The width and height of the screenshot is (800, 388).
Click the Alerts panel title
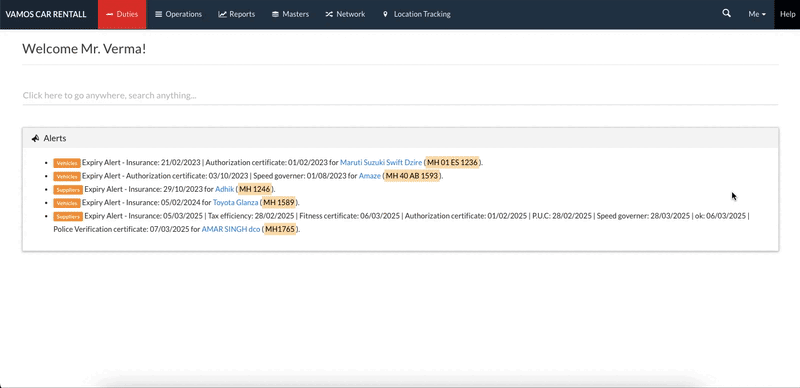point(55,138)
